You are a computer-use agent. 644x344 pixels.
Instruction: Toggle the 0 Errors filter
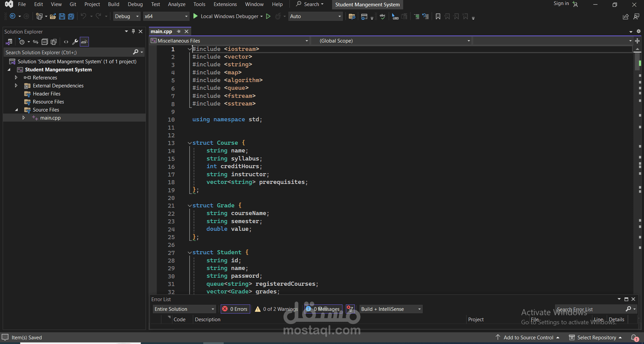235,309
